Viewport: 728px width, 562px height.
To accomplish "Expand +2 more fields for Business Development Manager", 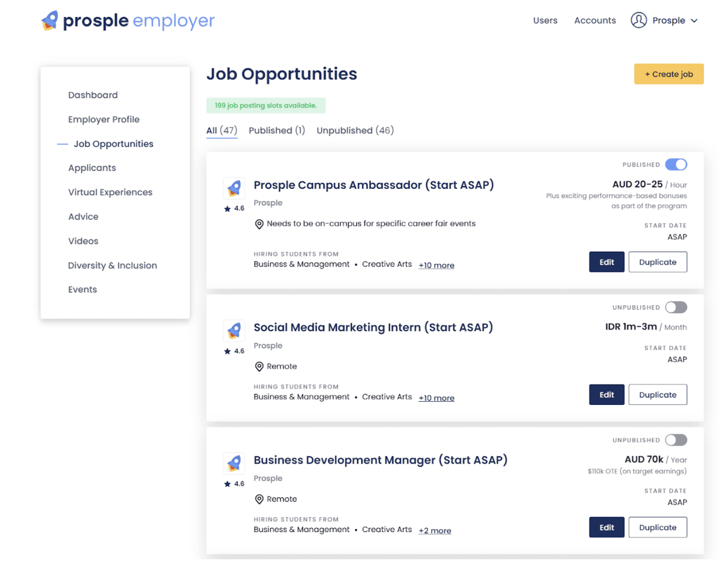I will [435, 531].
